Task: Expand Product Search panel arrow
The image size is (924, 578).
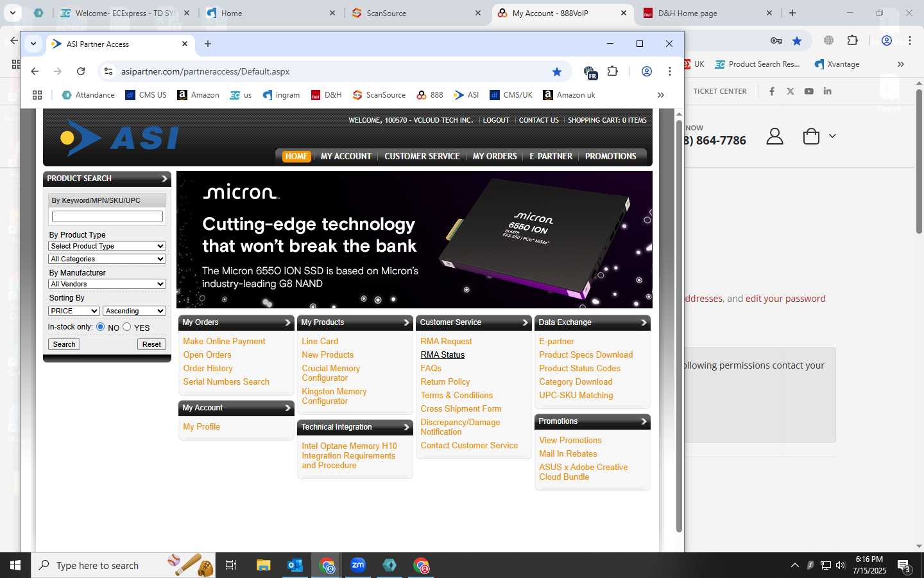Action: click(164, 179)
